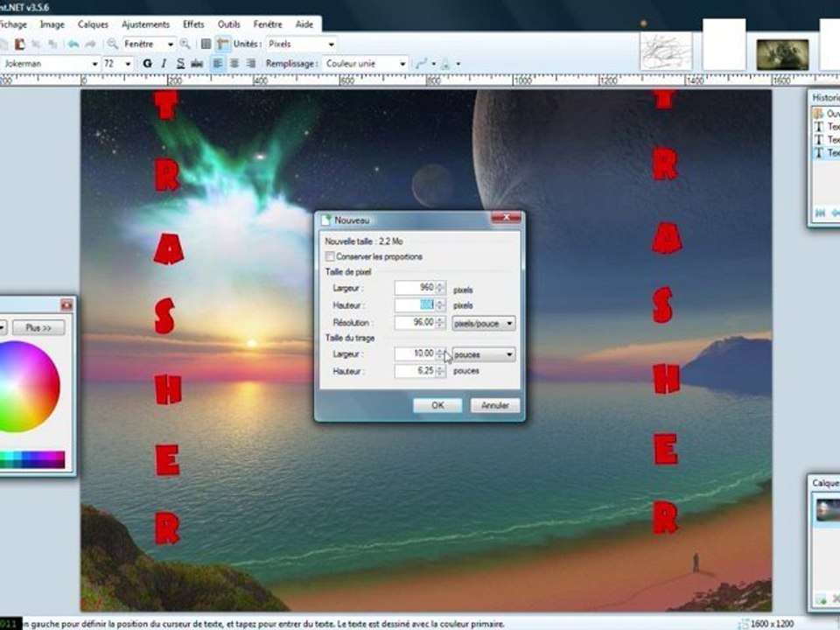Viewport: 840px width, 630px height.
Task: Select the layer thumbnail in Calques panel
Action: [829, 509]
